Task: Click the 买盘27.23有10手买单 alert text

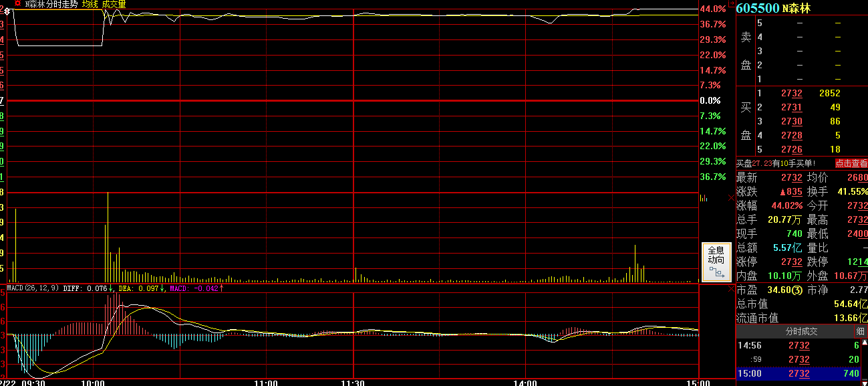Action: pyautogui.click(x=776, y=163)
